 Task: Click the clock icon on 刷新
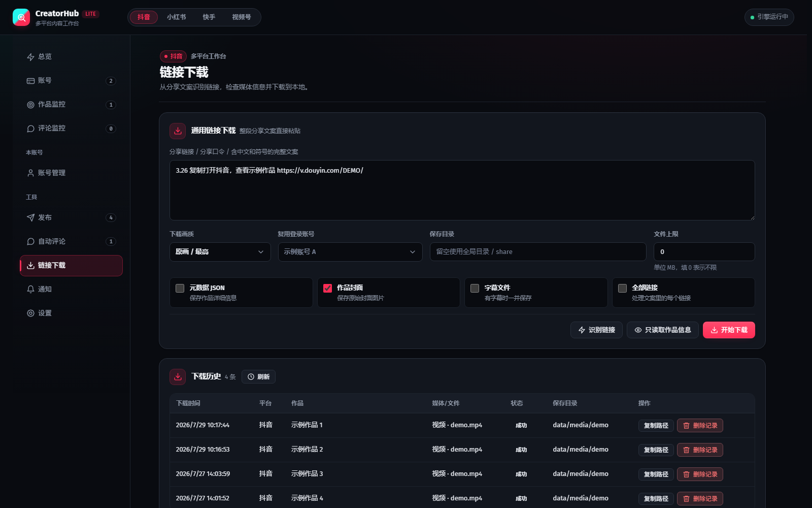click(x=251, y=377)
